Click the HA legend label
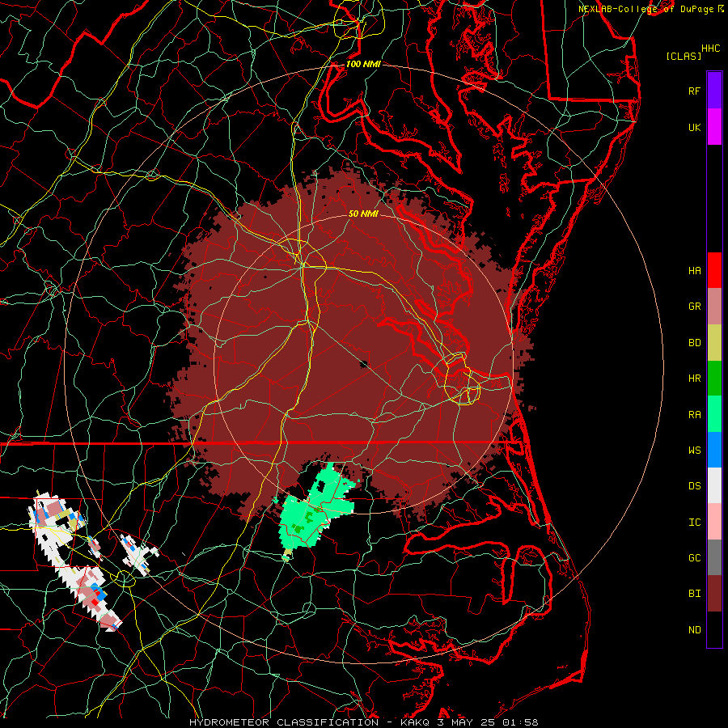The image size is (728, 728). (694, 270)
